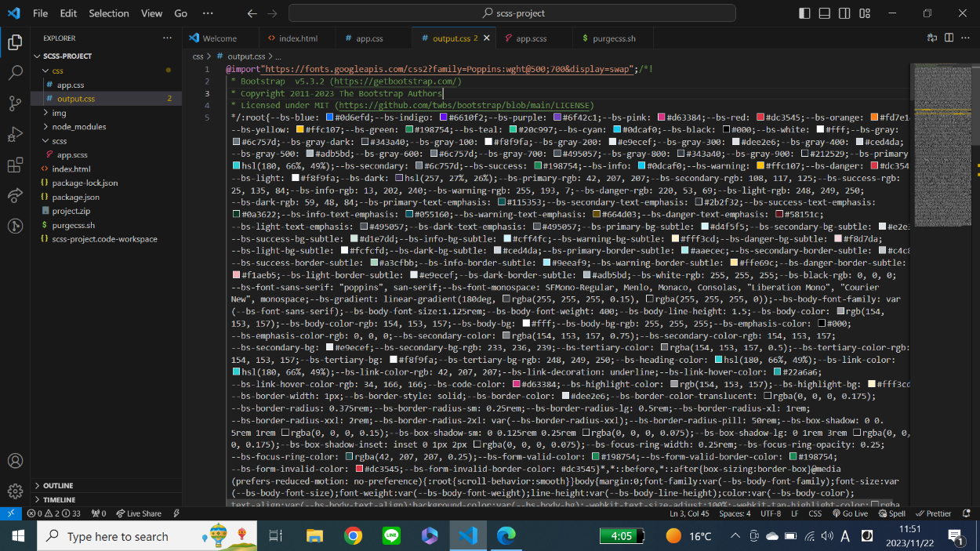Open notifications bell in status bar
This screenshot has width=980, height=551.
(969, 513)
